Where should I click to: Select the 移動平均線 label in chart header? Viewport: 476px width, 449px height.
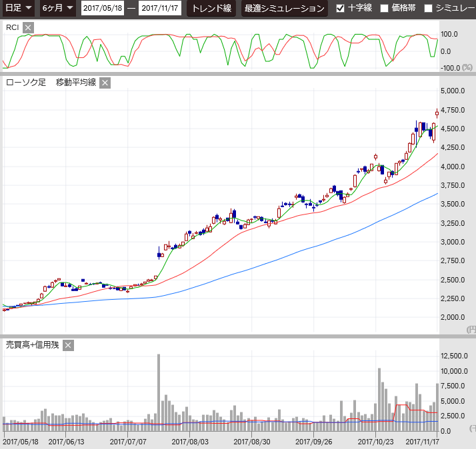coord(76,83)
